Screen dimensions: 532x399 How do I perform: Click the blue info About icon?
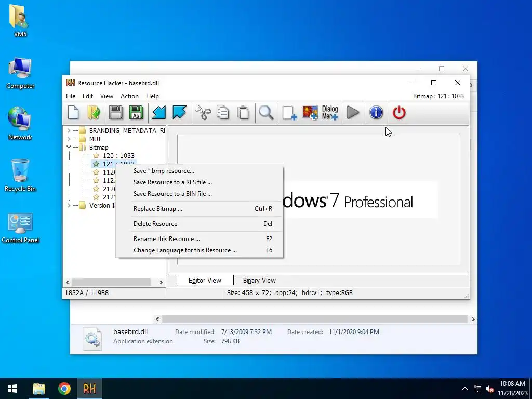click(x=376, y=113)
